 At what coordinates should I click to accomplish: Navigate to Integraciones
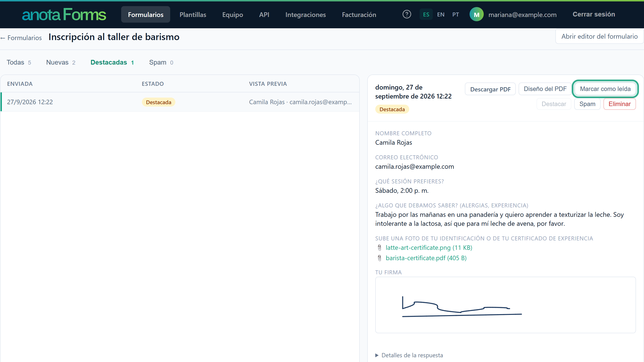(305, 15)
